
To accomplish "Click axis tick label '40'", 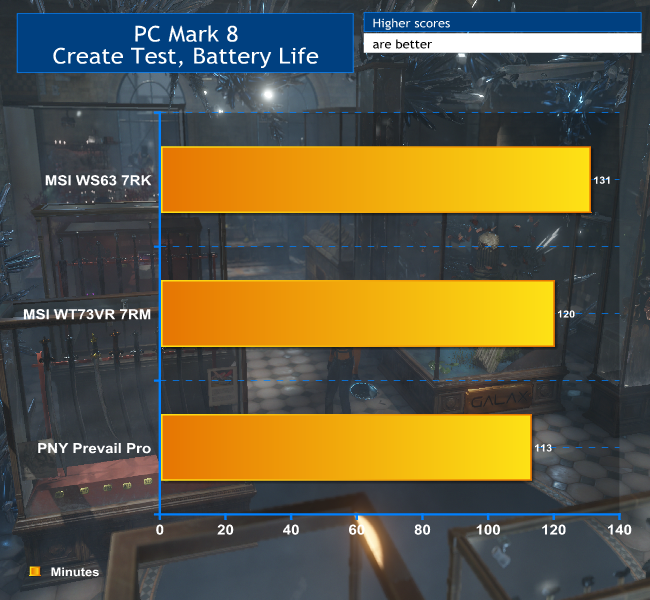I will (291, 530).
